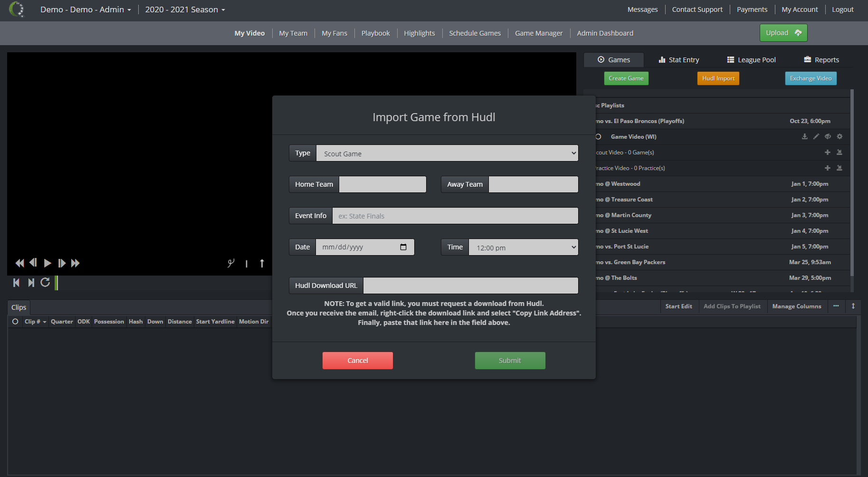Viewport: 868px width, 477px height.
Task: Open the My Team menu
Action: click(x=293, y=33)
